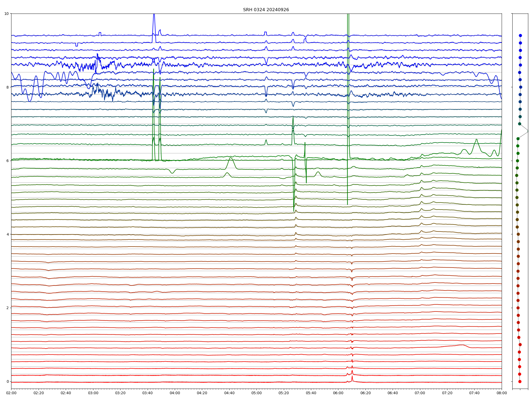Click the y-axis label 10
532x399 pixels.
6,14
